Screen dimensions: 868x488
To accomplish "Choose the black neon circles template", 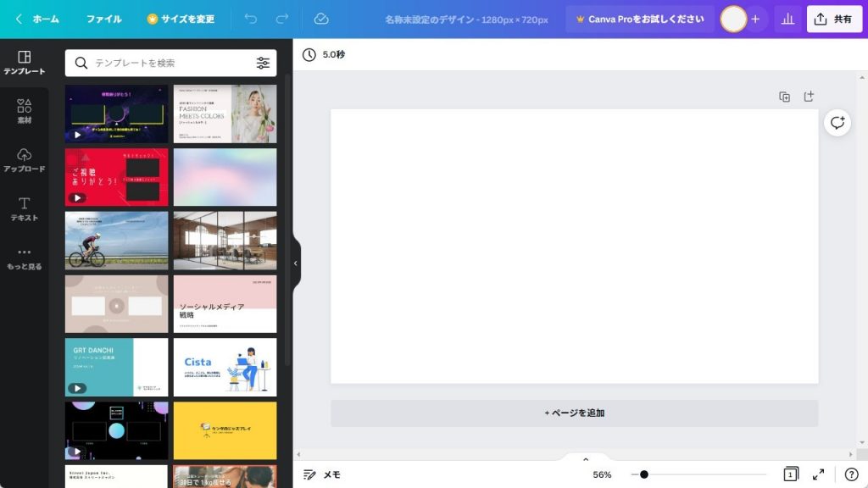I will [116, 430].
